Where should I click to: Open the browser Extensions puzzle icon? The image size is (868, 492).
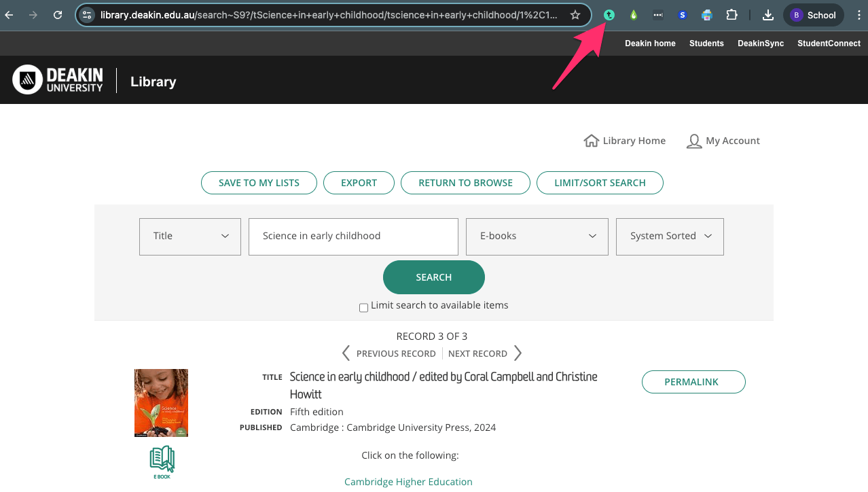tap(731, 15)
